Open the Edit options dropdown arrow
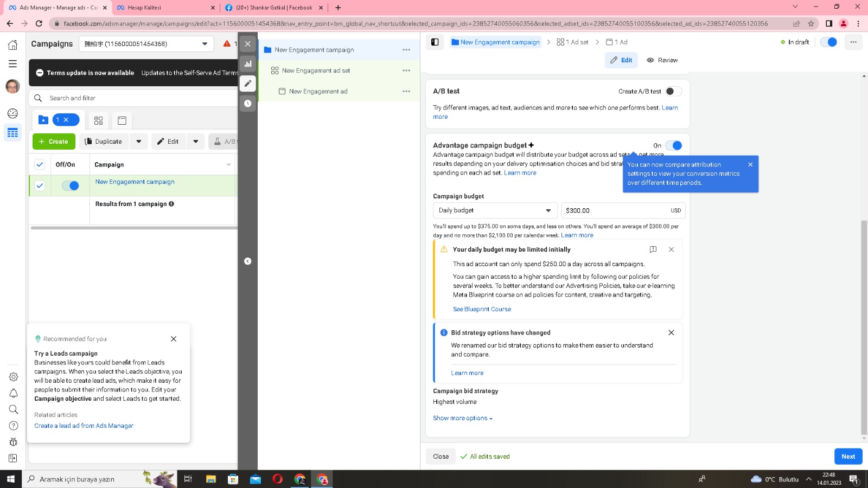868x488 pixels. (x=196, y=142)
